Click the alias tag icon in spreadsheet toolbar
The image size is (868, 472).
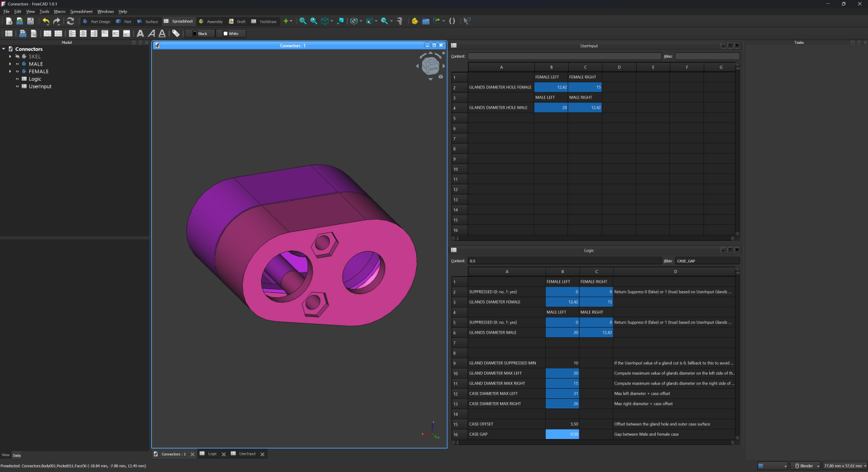(176, 33)
